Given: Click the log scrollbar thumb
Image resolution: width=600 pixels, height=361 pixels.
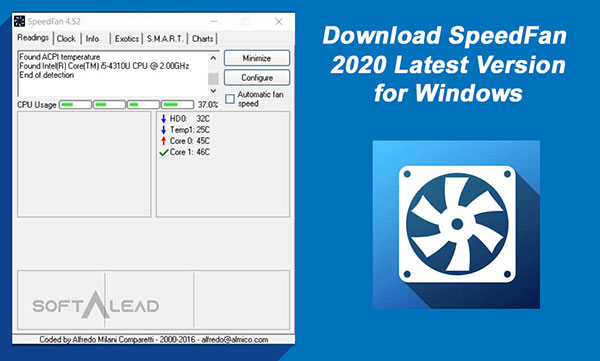Looking at the screenshot, I should tap(213, 78).
